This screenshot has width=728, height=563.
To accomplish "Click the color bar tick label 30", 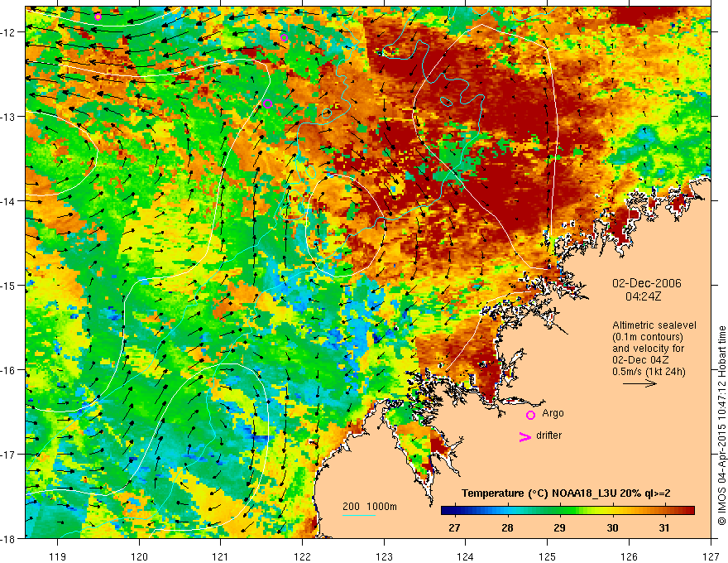I will pos(612,527).
